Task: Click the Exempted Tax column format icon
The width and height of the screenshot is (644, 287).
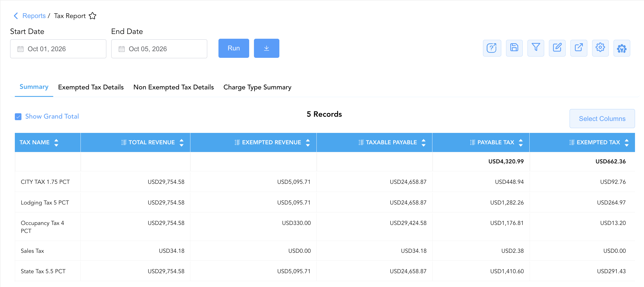Action: (572, 142)
